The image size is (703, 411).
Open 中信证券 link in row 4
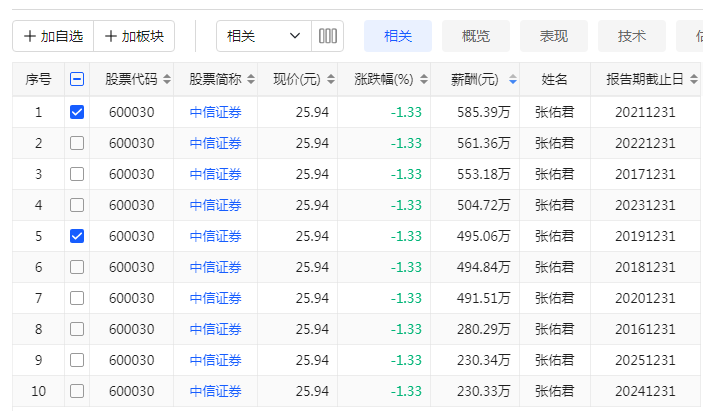tap(216, 205)
